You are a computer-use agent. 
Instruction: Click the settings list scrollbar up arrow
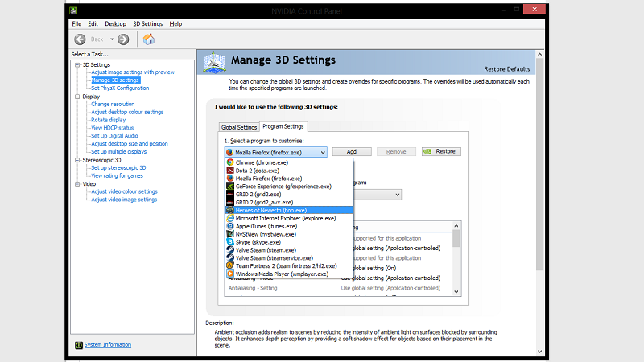(x=456, y=226)
